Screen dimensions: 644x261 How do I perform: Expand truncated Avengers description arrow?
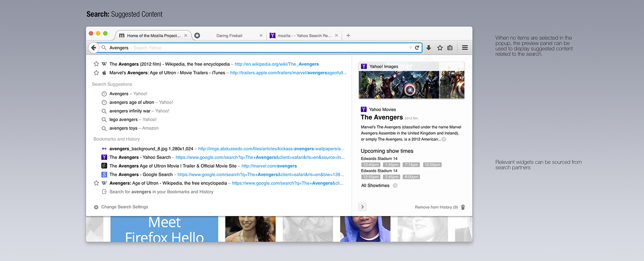click(x=444, y=139)
